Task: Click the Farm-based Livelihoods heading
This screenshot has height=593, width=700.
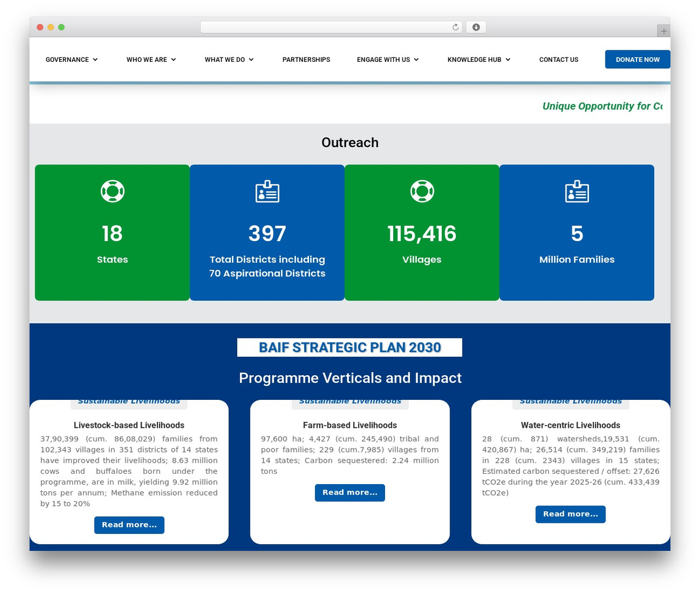Action: (350, 425)
